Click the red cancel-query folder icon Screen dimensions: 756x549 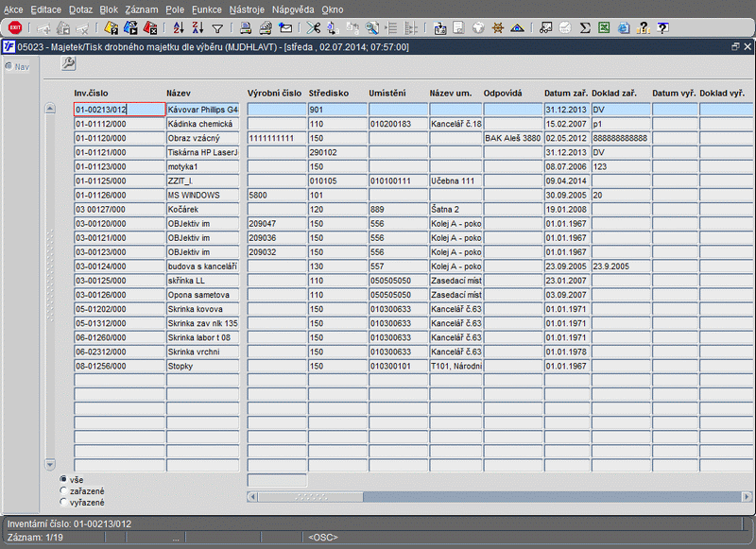pyautogui.click(x=150, y=28)
